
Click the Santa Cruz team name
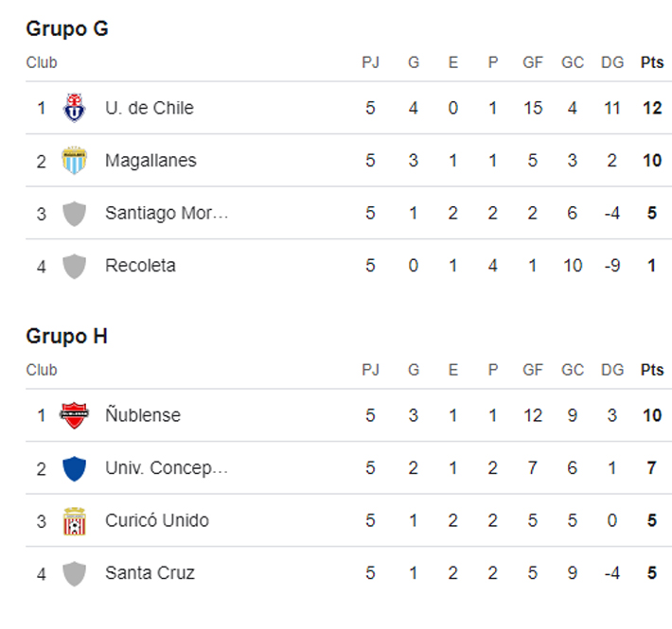tap(150, 573)
